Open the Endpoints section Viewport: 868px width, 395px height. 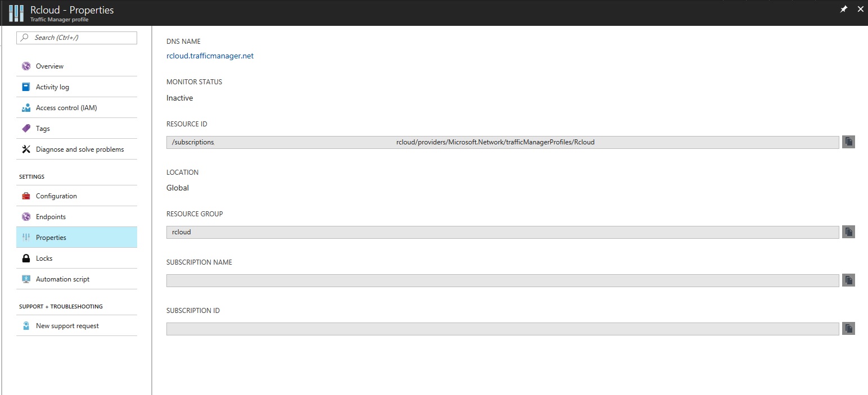(x=51, y=217)
